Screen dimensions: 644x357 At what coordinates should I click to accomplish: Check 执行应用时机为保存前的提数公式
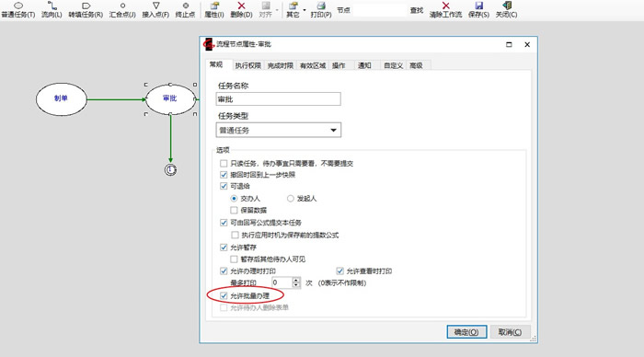(235, 235)
